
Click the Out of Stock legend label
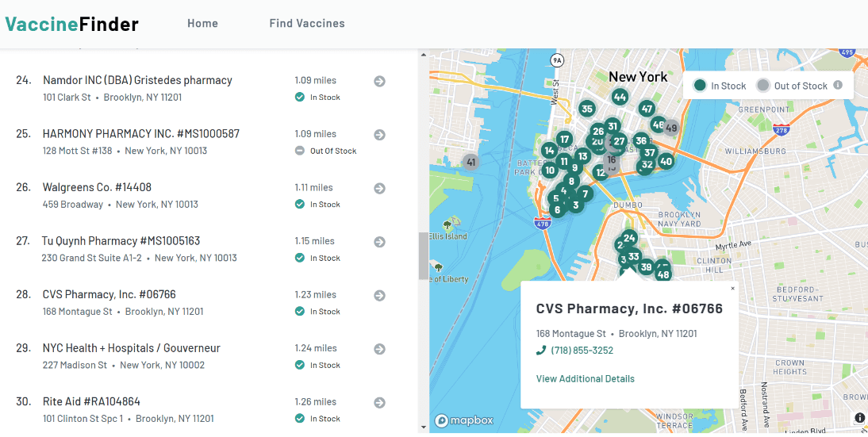click(801, 86)
